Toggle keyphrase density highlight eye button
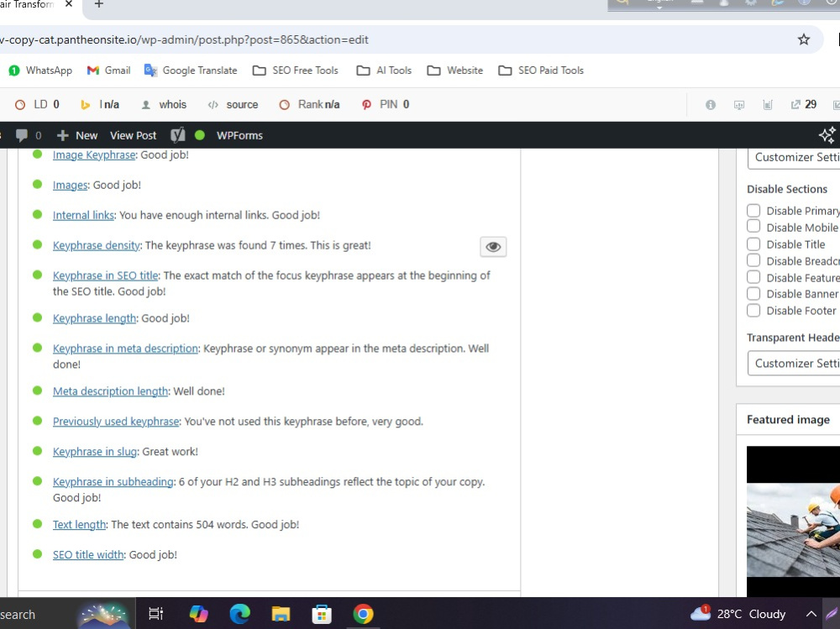The image size is (840, 629). coord(493,246)
